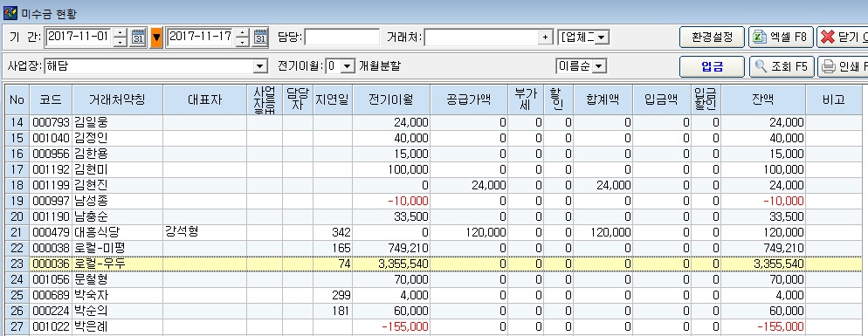Open the 업체 type dropdown

point(603,37)
